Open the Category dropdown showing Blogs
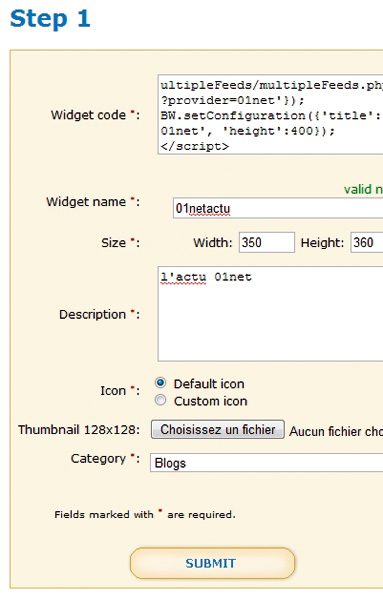The height and width of the screenshot is (600, 383). pyautogui.click(x=266, y=463)
